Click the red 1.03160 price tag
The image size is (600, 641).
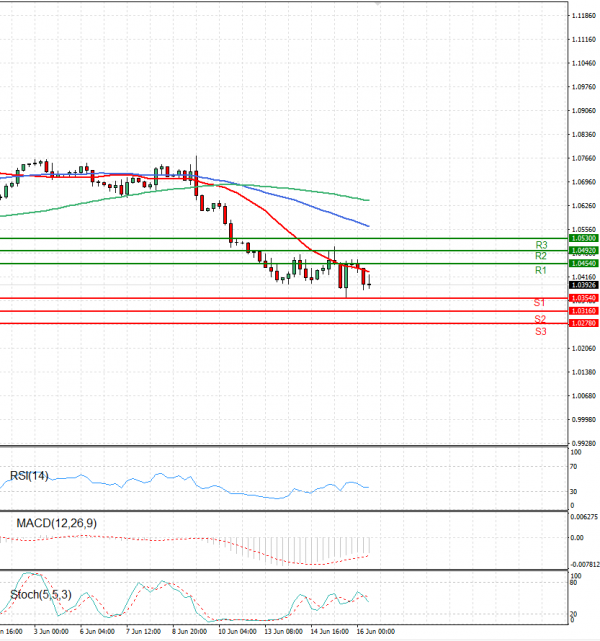tap(584, 311)
